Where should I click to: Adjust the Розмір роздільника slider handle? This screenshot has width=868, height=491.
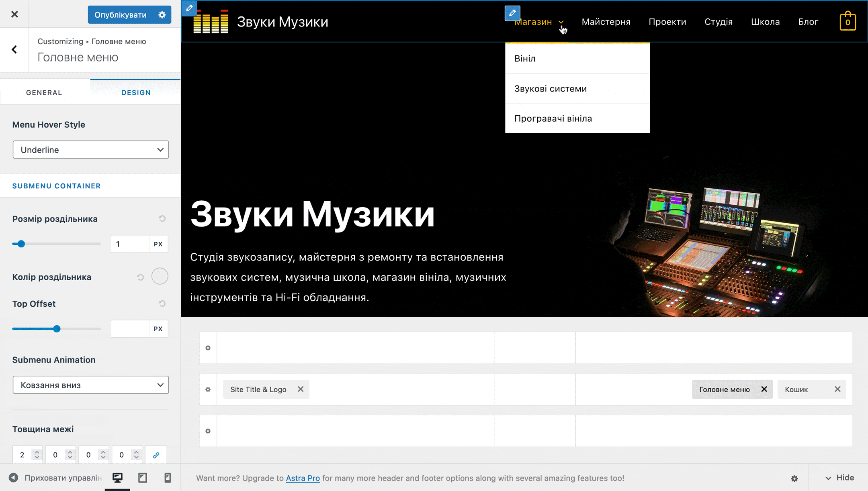(21, 244)
